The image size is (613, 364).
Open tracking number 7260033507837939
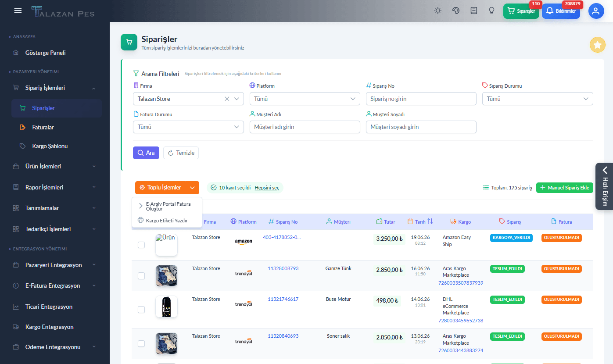pos(461,283)
